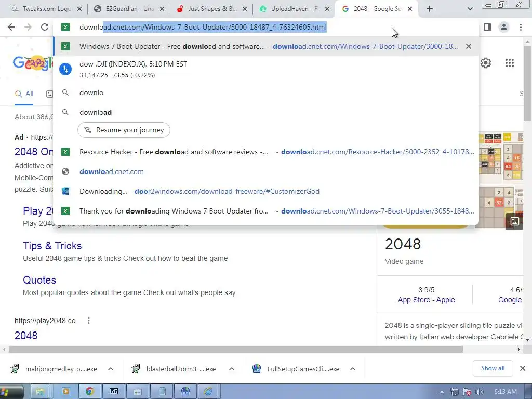Select the Windows 7 Boot Updater suggestion
This screenshot has width=532, height=399.
[266, 46]
